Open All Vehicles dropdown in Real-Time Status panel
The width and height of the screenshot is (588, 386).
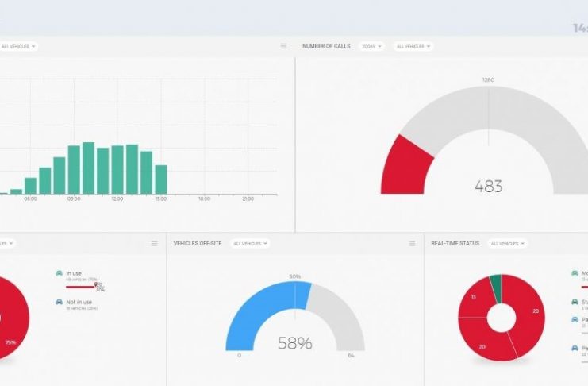pos(508,243)
